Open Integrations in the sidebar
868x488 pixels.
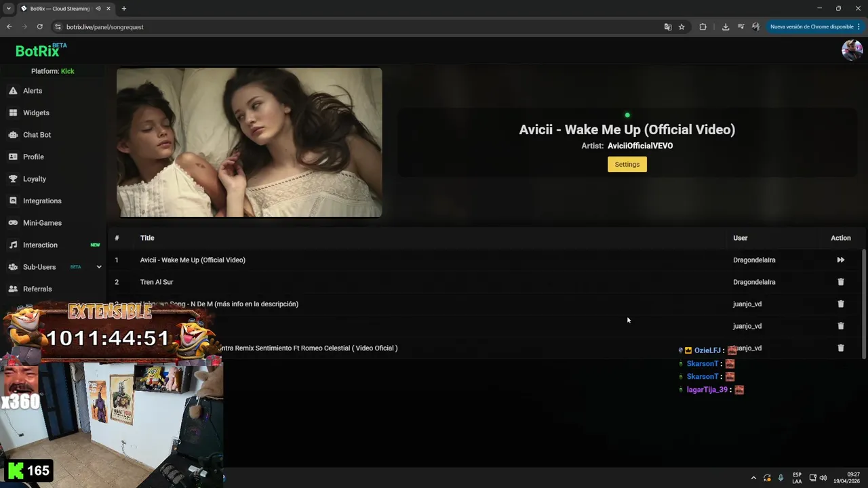(42, 201)
